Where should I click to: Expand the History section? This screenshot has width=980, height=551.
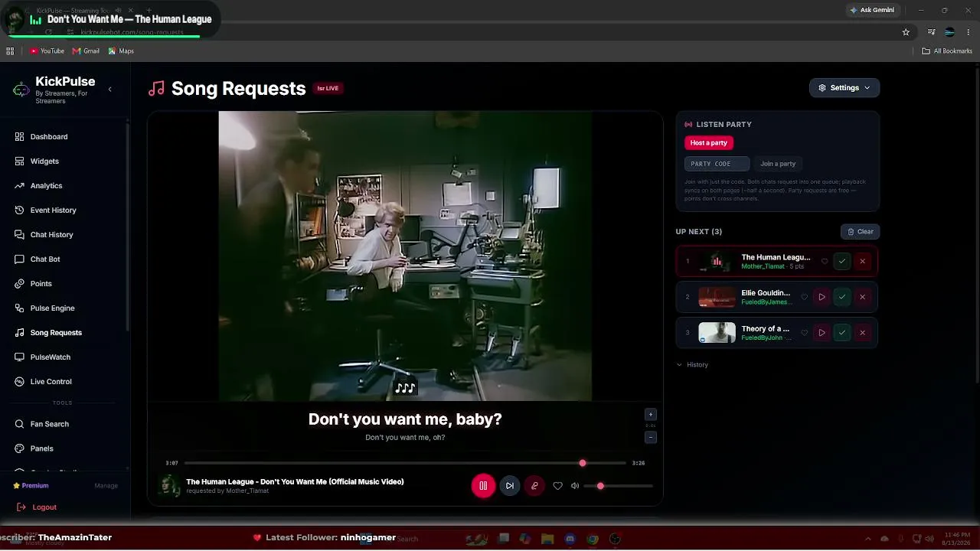[692, 365]
